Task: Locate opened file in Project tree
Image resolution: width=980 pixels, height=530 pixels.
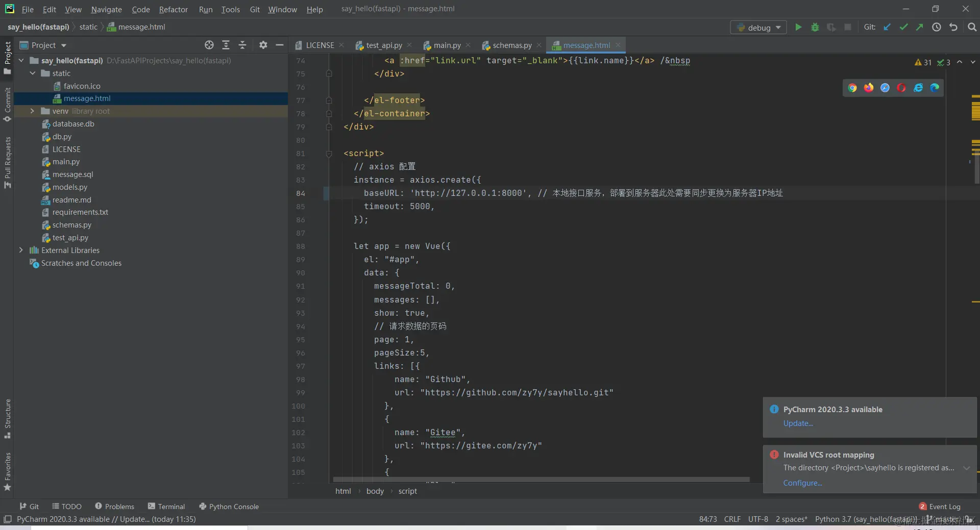Action: (x=209, y=45)
